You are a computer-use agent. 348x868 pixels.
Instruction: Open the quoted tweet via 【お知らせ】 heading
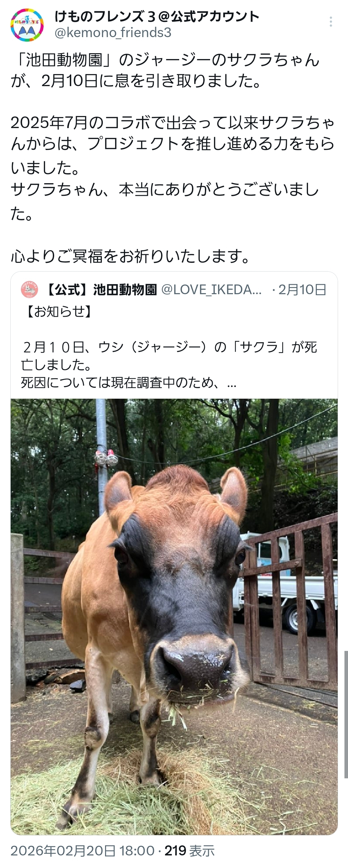click(59, 312)
